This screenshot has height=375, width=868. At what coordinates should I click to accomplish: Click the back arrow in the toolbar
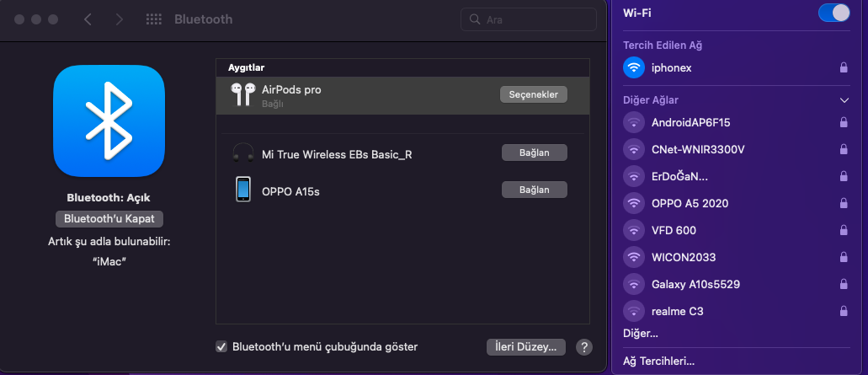pos(88,19)
